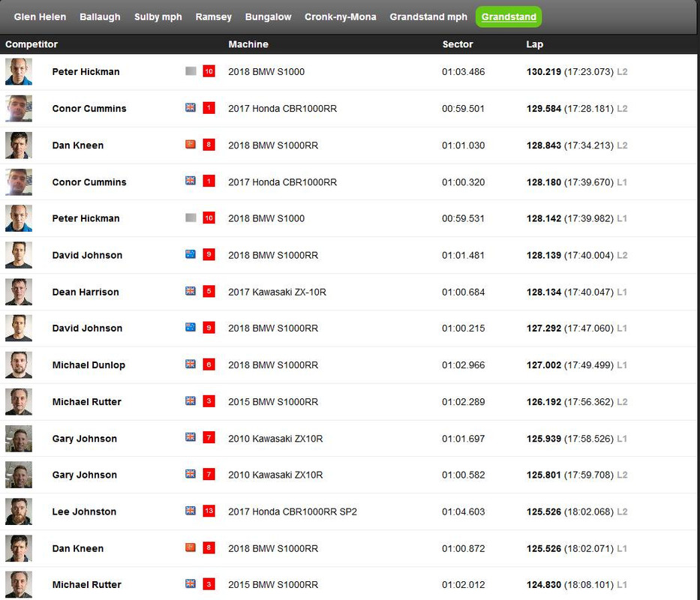Screen dimensions: 700x600
Task: Click UK flag in Gary Johnson's 125.801 row
Action: pos(191,474)
